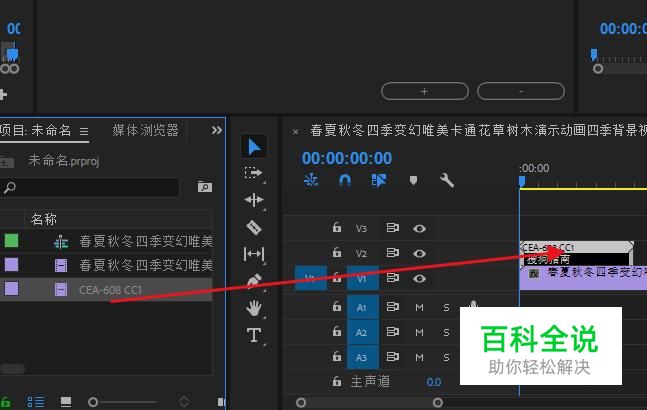Toggle sync lock for A2

point(392,332)
